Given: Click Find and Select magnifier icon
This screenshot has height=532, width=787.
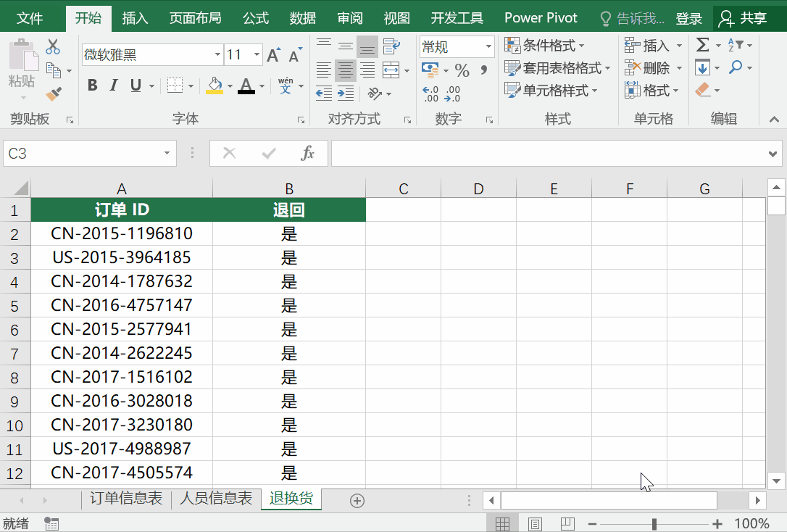Looking at the screenshot, I should (736, 67).
